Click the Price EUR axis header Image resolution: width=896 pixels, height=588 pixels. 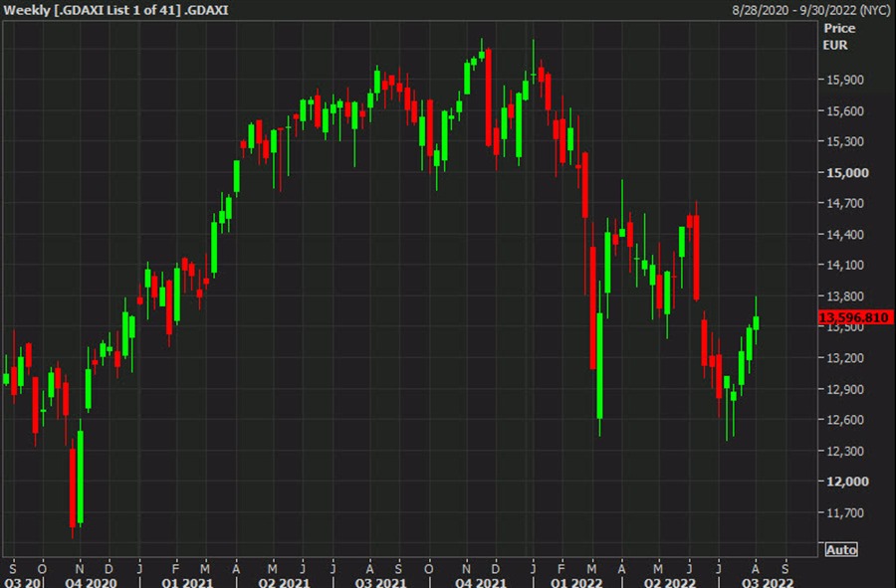point(839,37)
